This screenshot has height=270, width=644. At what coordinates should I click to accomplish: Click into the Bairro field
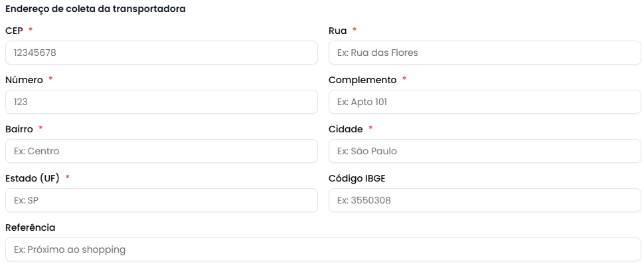pyautogui.click(x=161, y=151)
